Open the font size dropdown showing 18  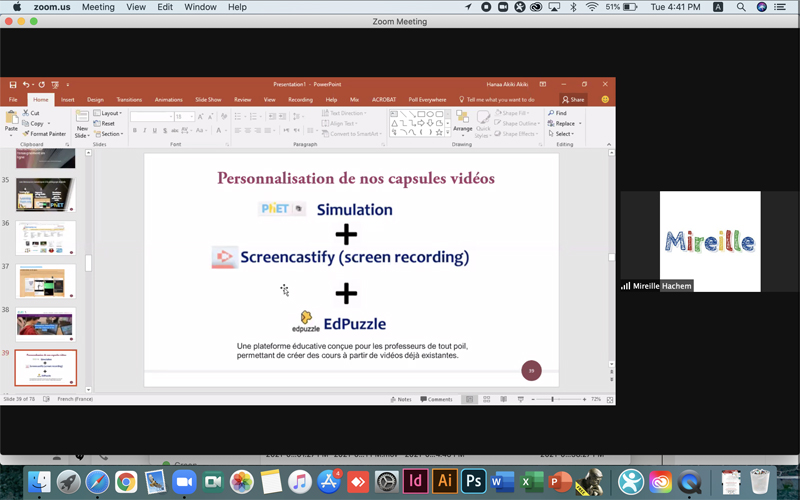(185, 117)
